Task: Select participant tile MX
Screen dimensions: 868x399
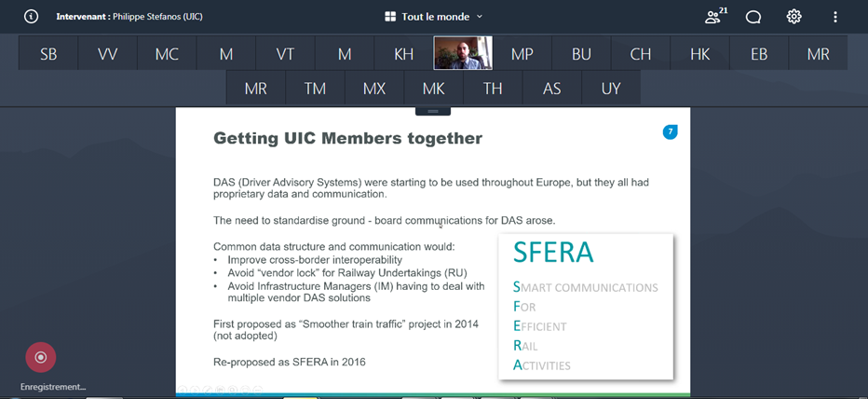Action: tap(374, 88)
